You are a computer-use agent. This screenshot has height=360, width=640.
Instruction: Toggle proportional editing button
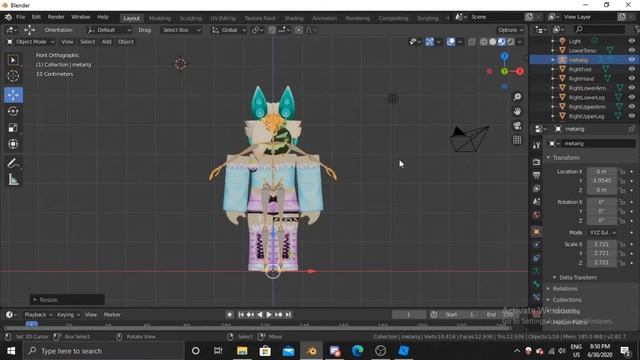(299, 30)
